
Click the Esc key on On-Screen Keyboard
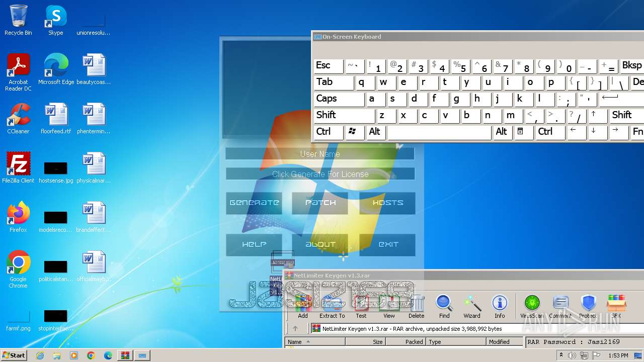pos(329,66)
